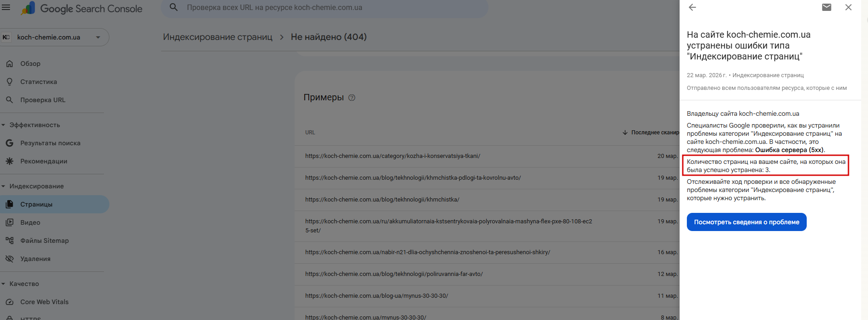Click the home icon next to Обзор
The height and width of the screenshot is (320, 868).
[x=9, y=64]
